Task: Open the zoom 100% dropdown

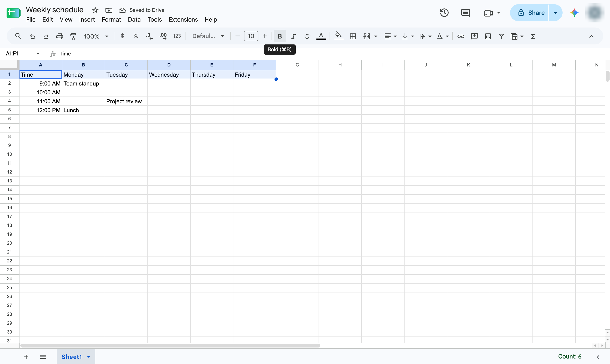Action: [x=96, y=36]
